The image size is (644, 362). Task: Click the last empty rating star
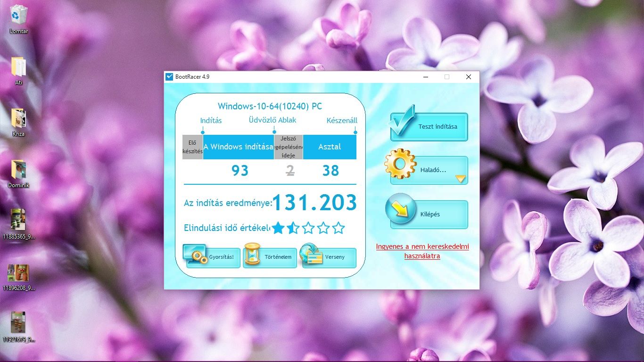pos(339,229)
